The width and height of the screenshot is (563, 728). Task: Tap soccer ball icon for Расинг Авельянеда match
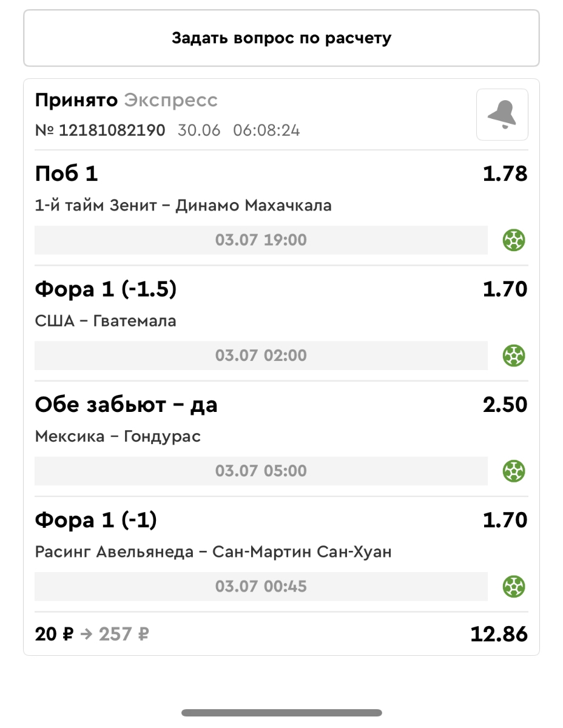click(x=514, y=587)
